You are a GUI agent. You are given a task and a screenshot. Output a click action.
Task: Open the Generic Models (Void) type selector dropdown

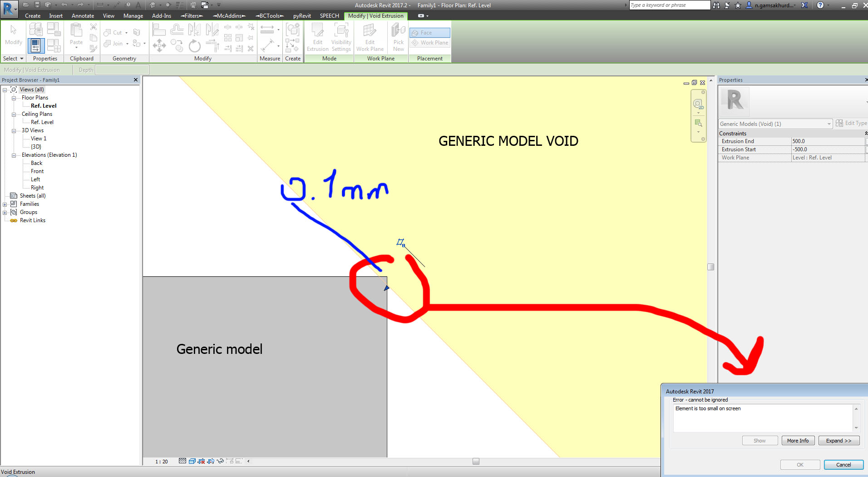point(775,124)
